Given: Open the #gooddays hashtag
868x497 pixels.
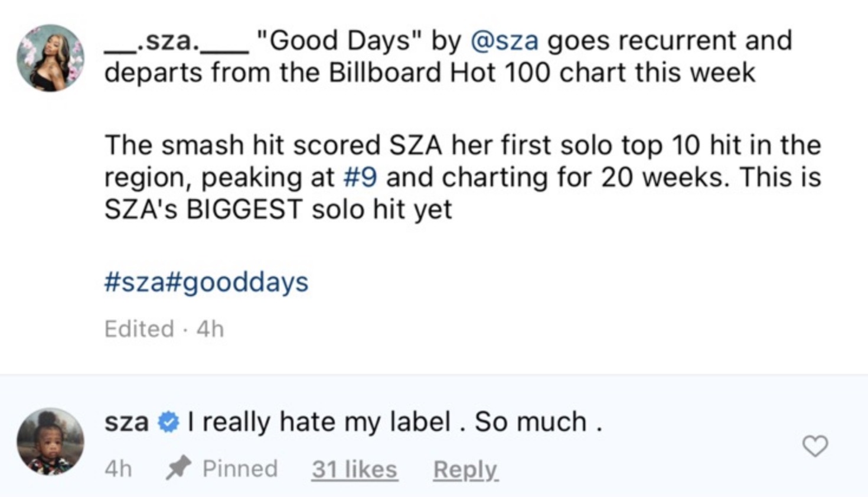Looking at the screenshot, I should click(235, 282).
